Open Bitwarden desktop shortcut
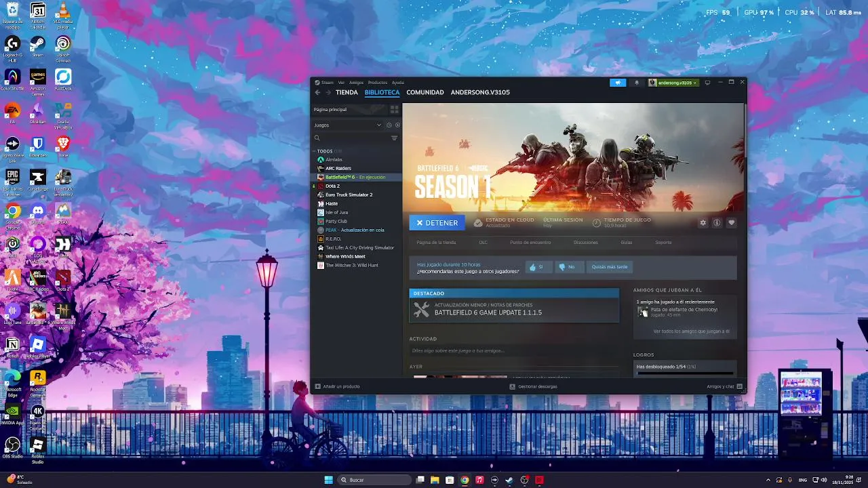 [x=38, y=146]
